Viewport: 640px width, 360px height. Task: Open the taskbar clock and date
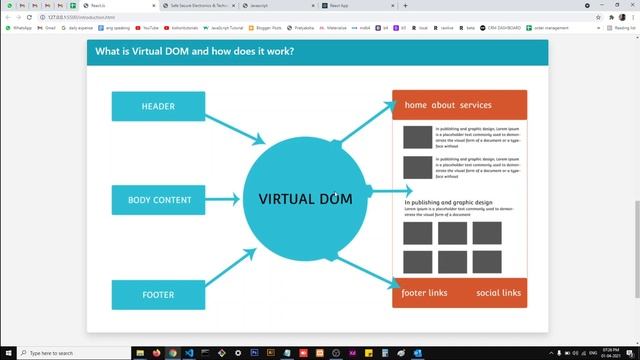coord(610,353)
